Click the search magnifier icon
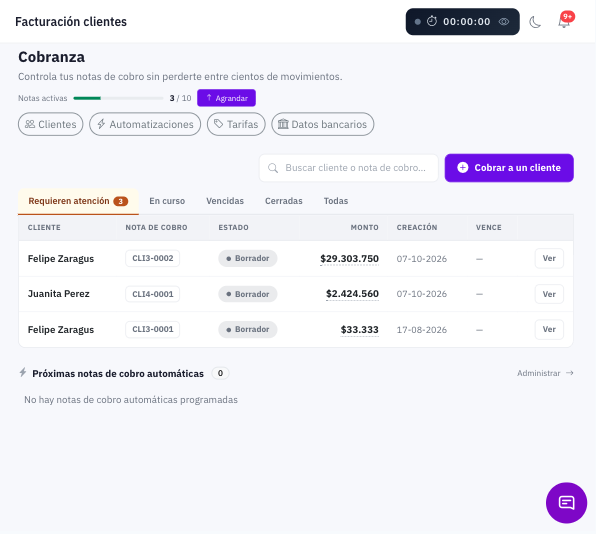 pos(273,168)
